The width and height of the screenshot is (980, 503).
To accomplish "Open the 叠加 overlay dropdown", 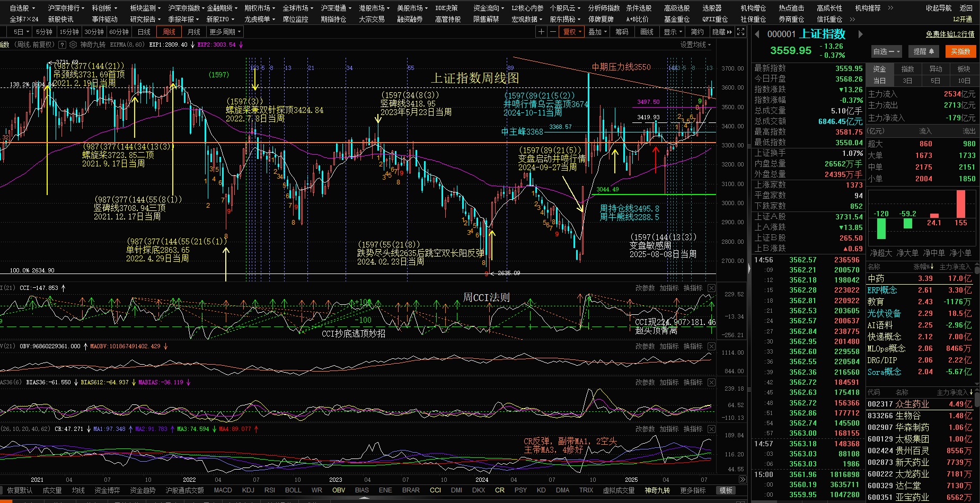I will click(x=597, y=32).
